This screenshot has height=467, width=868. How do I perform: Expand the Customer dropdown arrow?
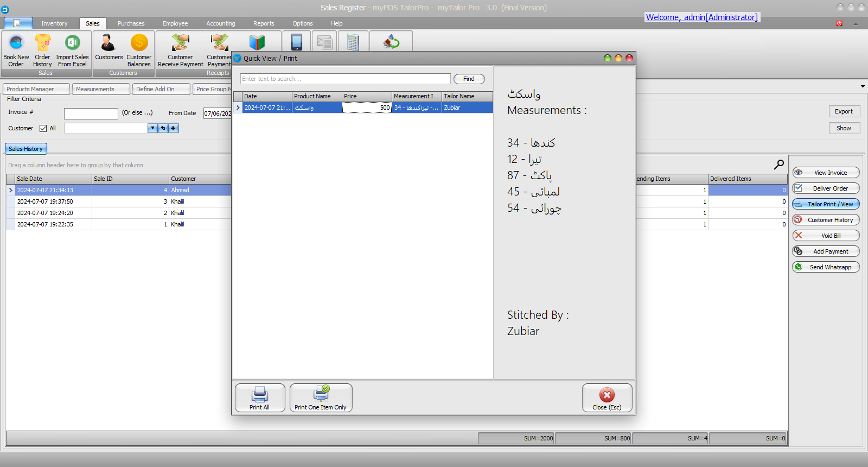point(152,128)
